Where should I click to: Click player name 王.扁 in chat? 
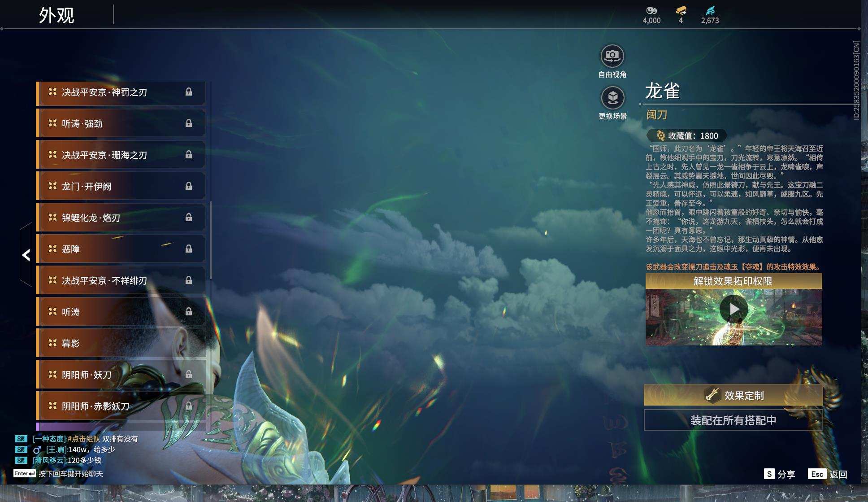(x=56, y=450)
